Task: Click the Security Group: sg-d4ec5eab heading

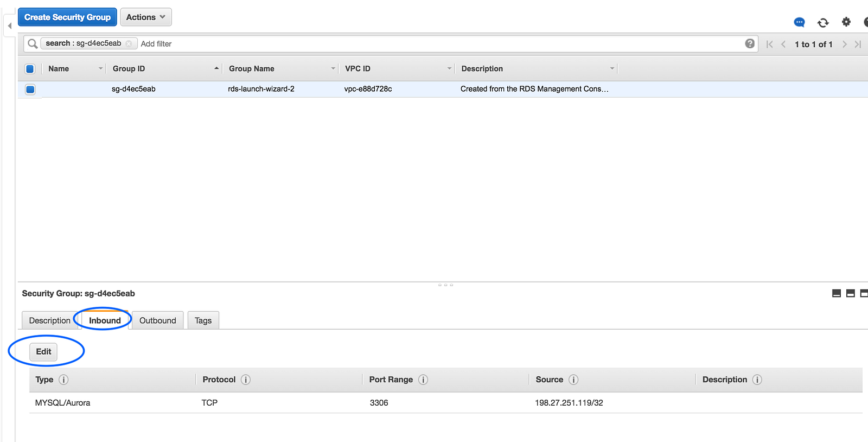Action: point(79,293)
